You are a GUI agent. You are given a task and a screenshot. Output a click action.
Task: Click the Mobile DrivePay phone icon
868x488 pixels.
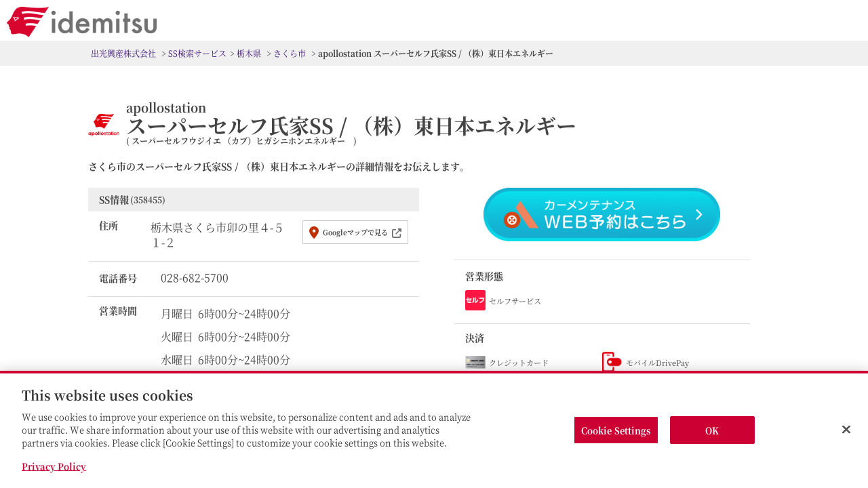click(x=612, y=362)
